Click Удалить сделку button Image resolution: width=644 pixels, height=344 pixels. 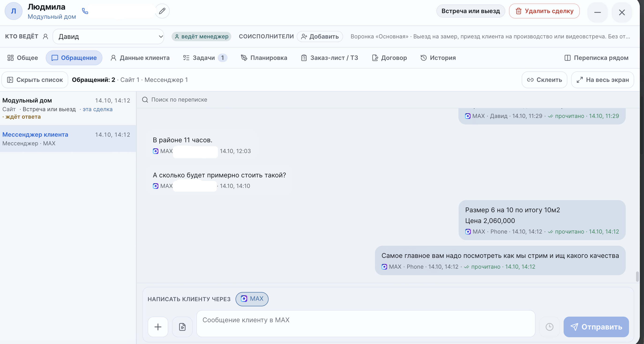(544, 11)
